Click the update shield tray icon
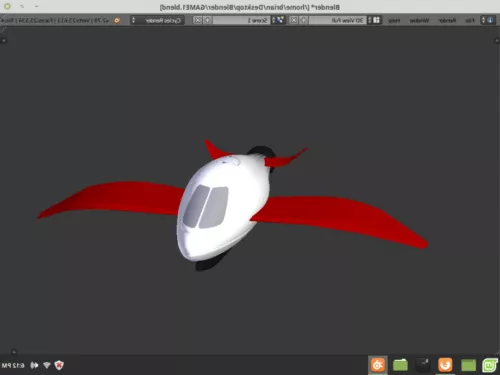Screen dimensions: 500x375 coord(59,365)
